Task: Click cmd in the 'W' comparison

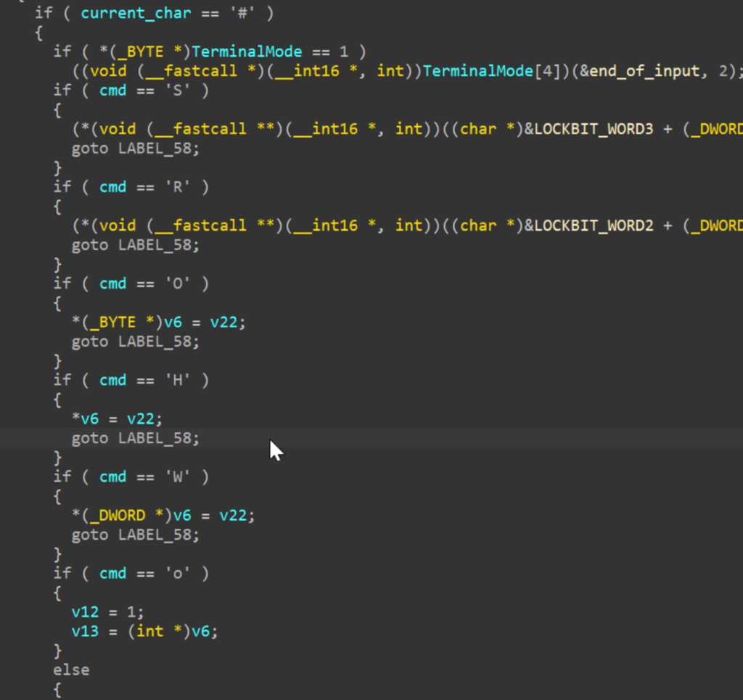Action: point(112,477)
